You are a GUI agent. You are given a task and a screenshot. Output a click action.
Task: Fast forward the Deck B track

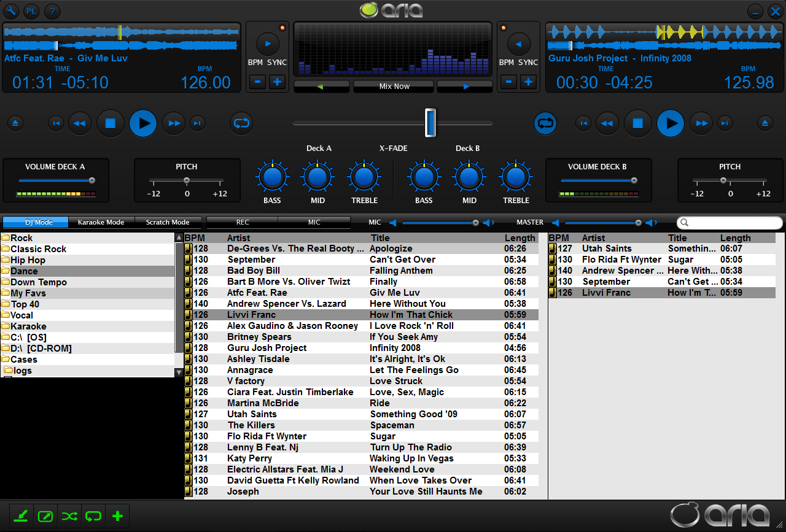pyautogui.click(x=701, y=123)
